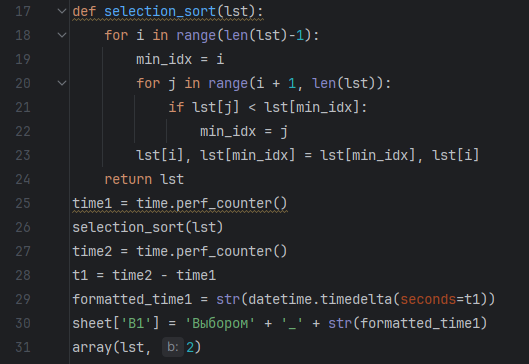Click min_idx = i assignment on line 19
This screenshot has width=529, height=364.
point(180,60)
